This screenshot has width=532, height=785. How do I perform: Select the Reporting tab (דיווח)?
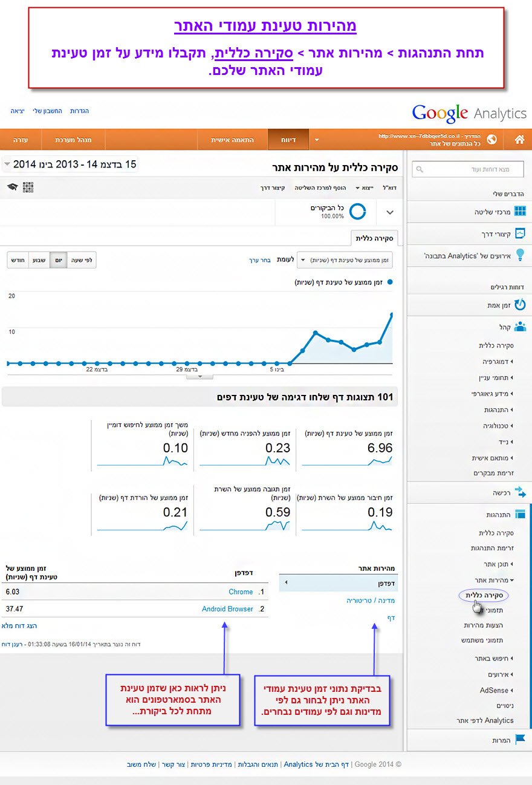coord(288,140)
